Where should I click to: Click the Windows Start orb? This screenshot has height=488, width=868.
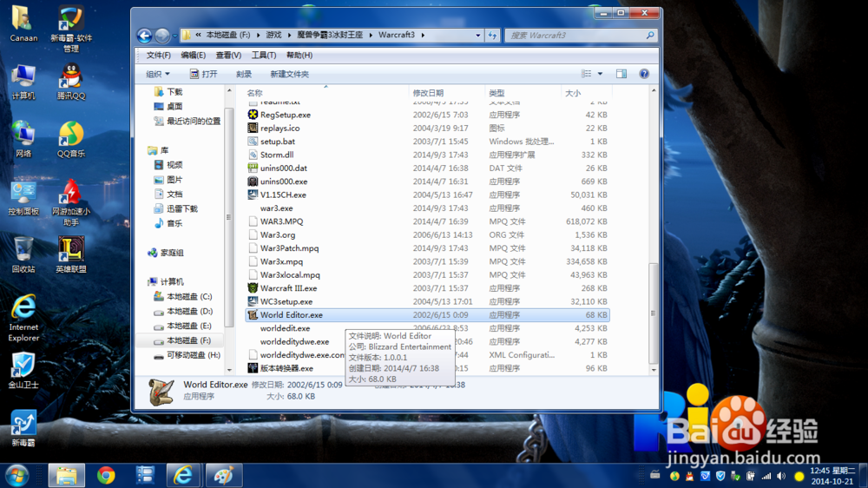pyautogui.click(x=16, y=476)
